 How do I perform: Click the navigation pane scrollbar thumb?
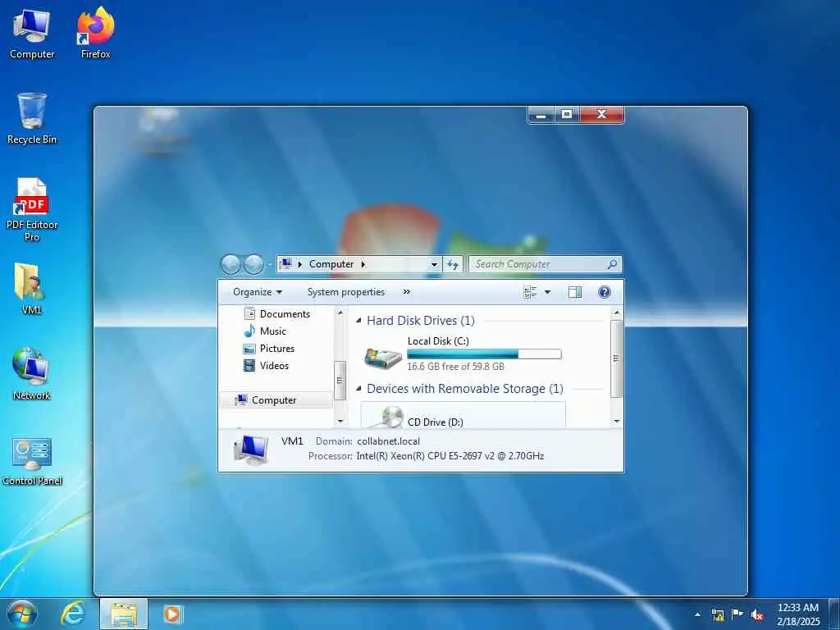pyautogui.click(x=340, y=381)
